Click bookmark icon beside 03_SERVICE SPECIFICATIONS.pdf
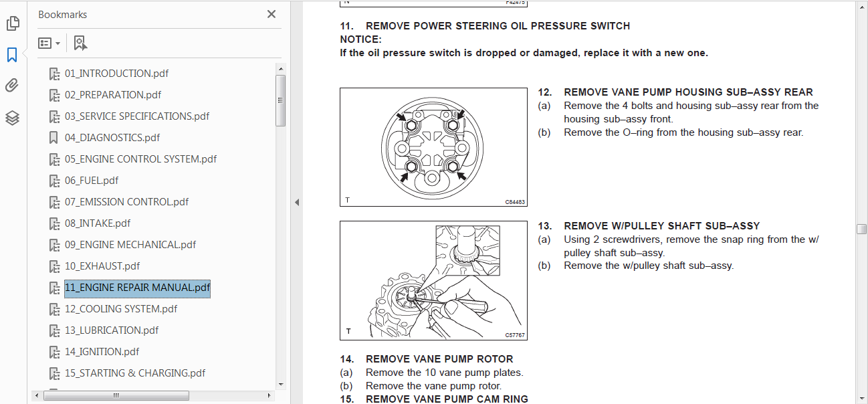Viewport: 868px width, 404px height. [55, 116]
